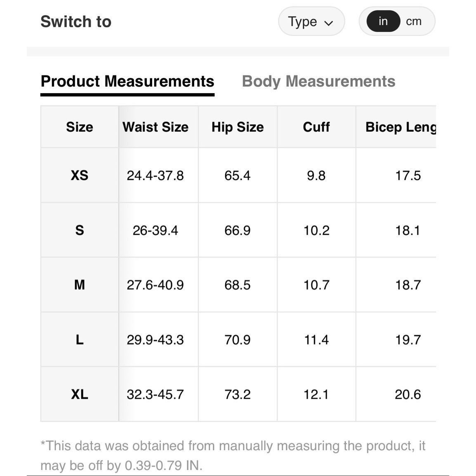Click the Hip Size column header

238,127
